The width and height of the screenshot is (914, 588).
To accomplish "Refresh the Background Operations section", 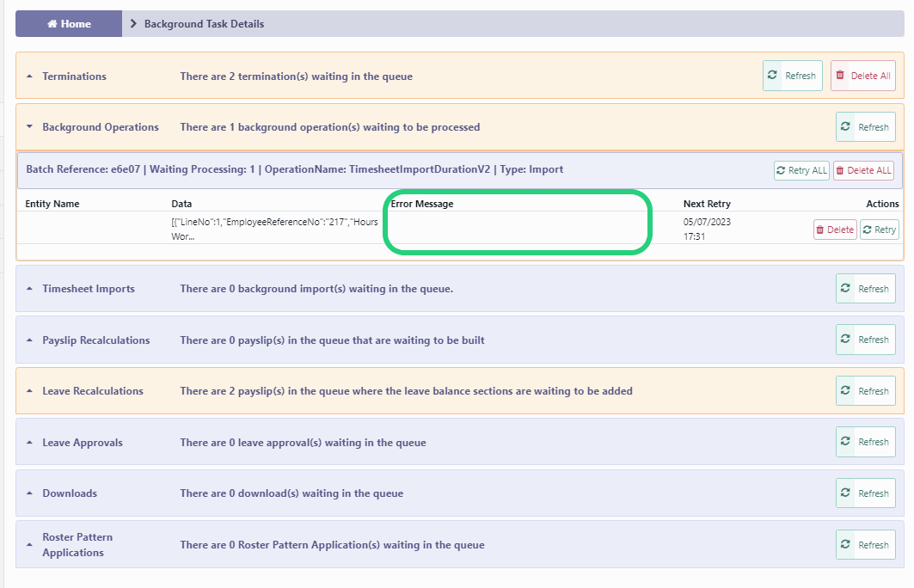I will [866, 127].
